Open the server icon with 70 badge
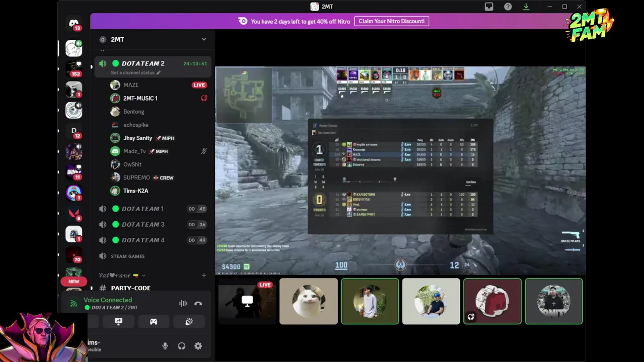644x362 pixels. tap(74, 255)
